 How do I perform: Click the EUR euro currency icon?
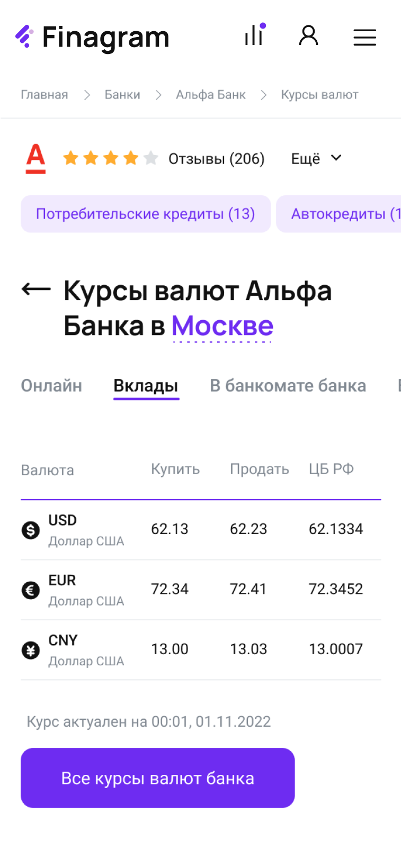[x=31, y=590]
